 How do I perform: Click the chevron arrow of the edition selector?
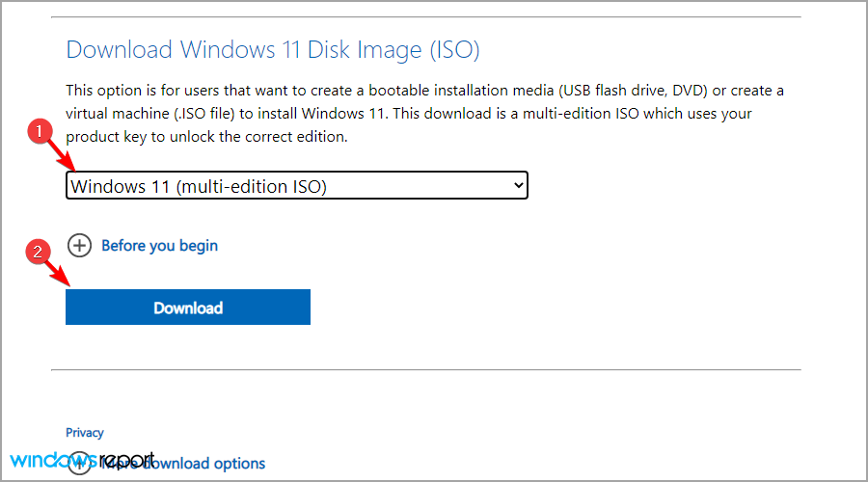[x=519, y=185]
